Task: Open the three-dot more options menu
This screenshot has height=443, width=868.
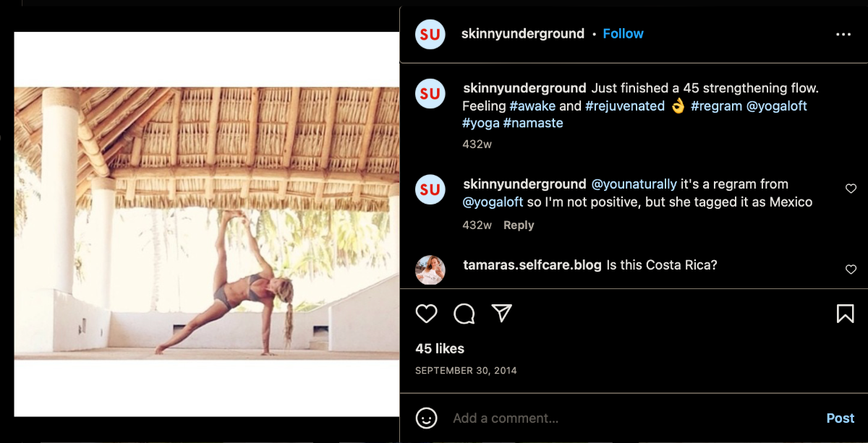Action: (x=843, y=35)
